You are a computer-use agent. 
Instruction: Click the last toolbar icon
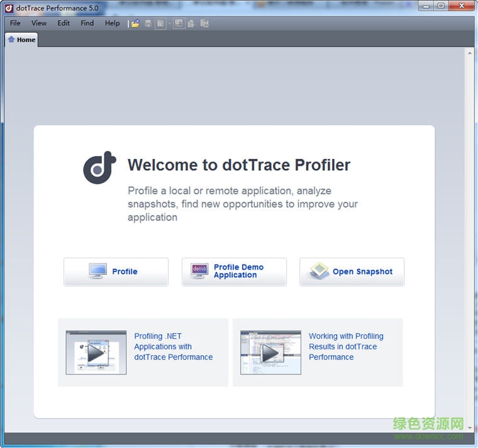(x=204, y=23)
